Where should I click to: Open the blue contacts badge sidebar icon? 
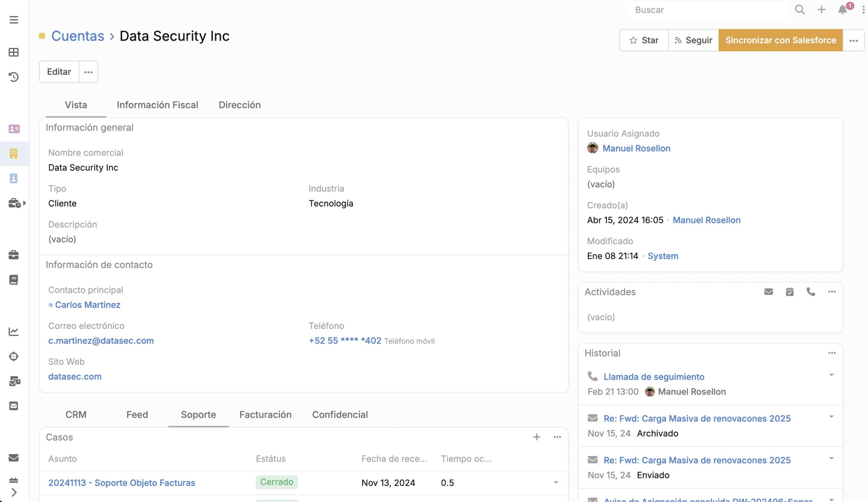pos(14,178)
